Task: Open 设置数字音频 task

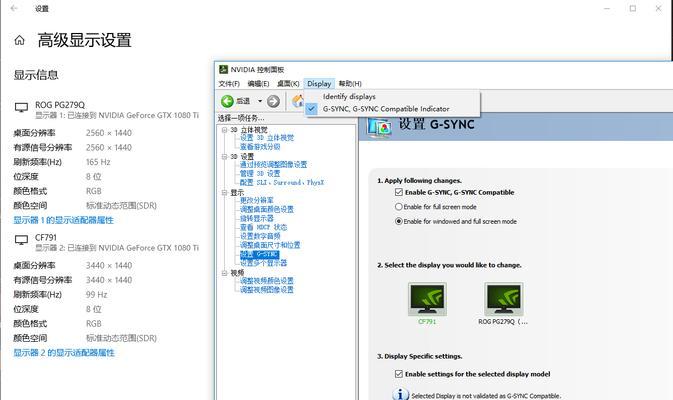Action: click(260, 236)
